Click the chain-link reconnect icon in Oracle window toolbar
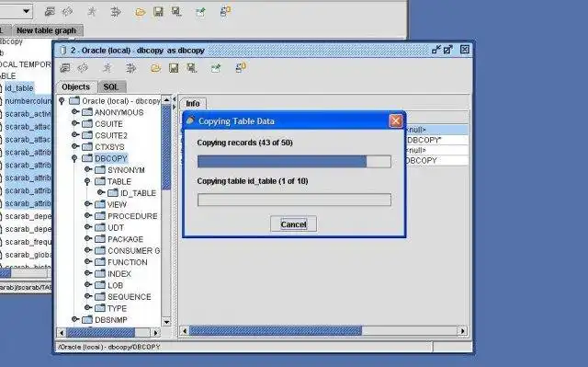This screenshot has height=367, width=588. click(x=83, y=68)
